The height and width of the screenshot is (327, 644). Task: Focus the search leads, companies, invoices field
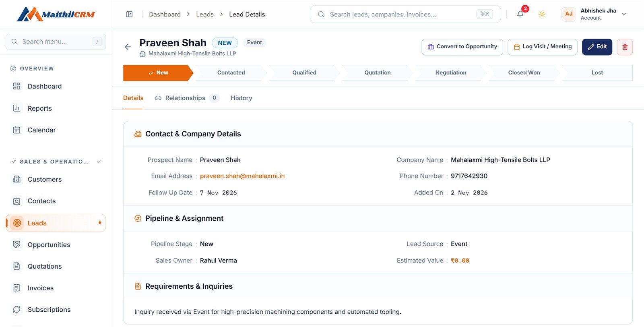405,14
